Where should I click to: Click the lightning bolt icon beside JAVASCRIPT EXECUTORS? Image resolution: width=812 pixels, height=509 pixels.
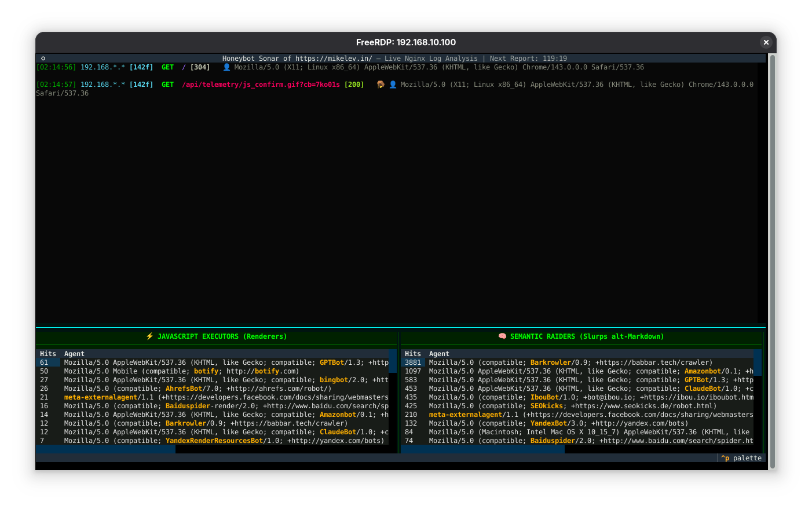149,336
